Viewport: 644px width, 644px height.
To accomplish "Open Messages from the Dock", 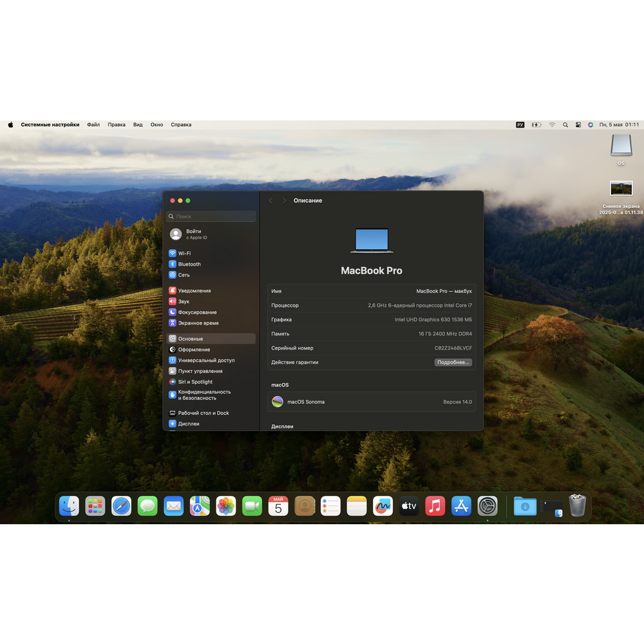I will 147,506.
